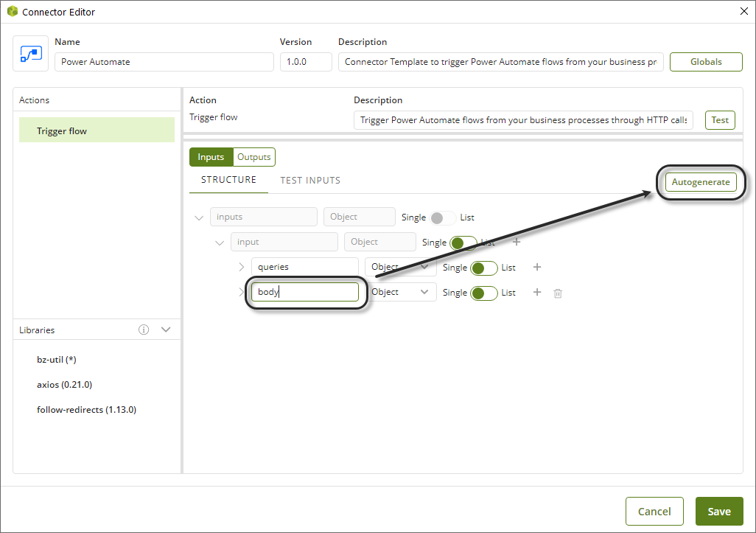Image resolution: width=756 pixels, height=533 pixels.
Task: Switch to the Outputs tab
Action: coord(254,157)
